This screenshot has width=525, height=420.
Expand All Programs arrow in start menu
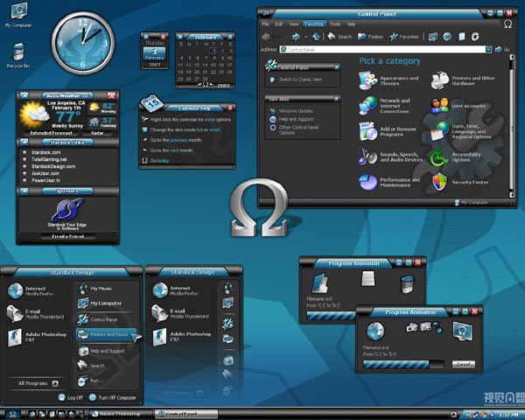(x=55, y=383)
